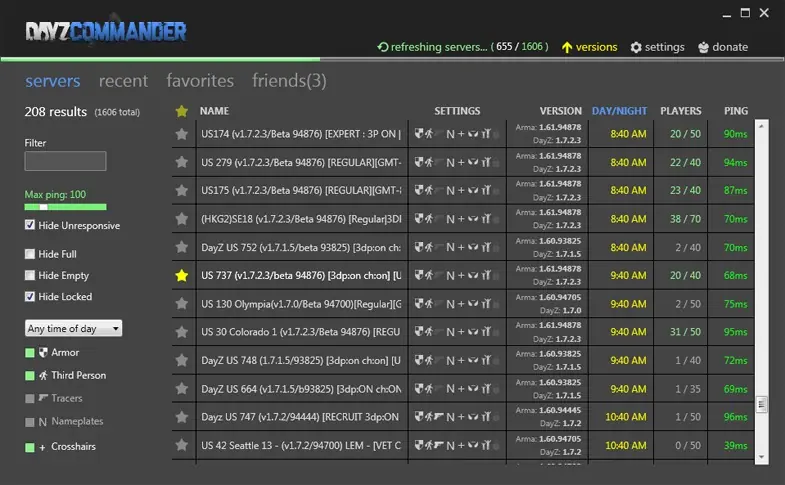Viewport: 785px width, 485px height.
Task: Switch to the recent tab
Action: point(123,81)
